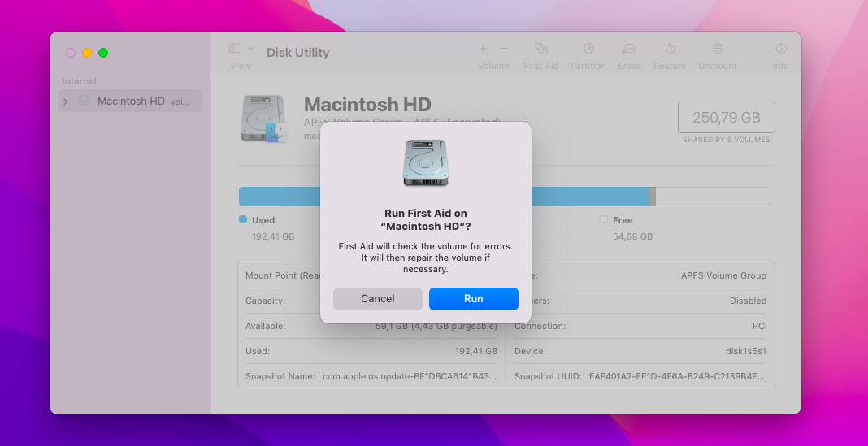Click the yellow minimize window button
This screenshot has width=868, height=446.
click(87, 53)
